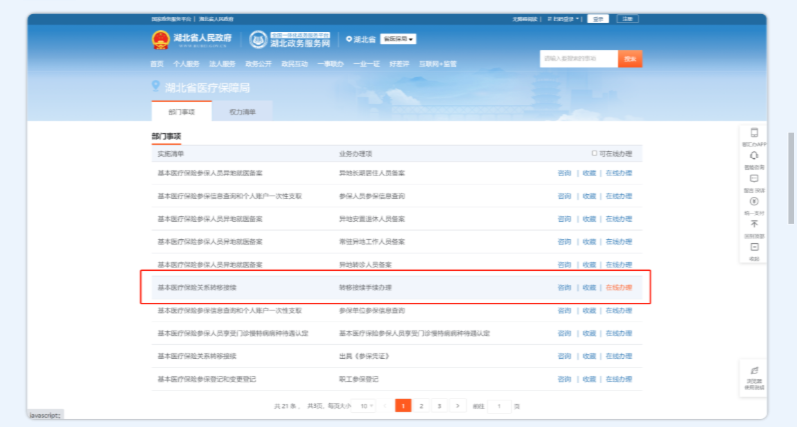
Task: Click 在线办理 for 职工参保登记 row
Action: [619, 379]
